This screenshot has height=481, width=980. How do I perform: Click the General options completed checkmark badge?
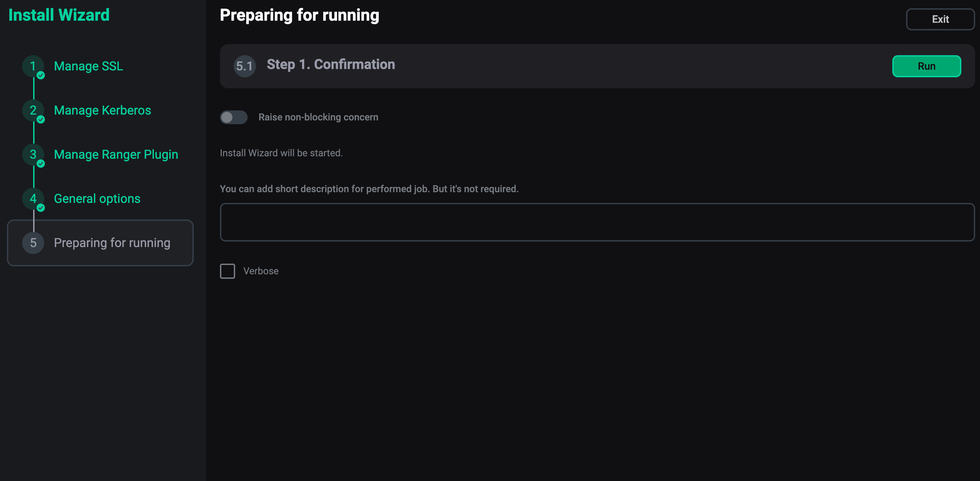[x=41, y=208]
